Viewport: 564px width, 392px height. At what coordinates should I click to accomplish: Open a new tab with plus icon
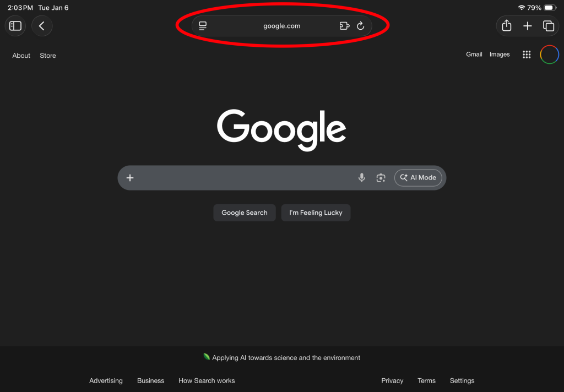527,26
